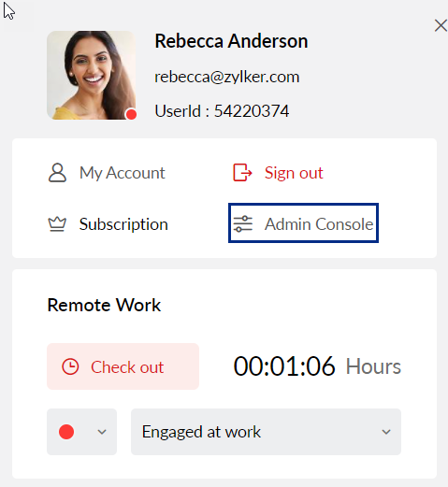Screen dimensions: 448x487
Task: Click the My Account person icon
Action: pyautogui.click(x=57, y=173)
